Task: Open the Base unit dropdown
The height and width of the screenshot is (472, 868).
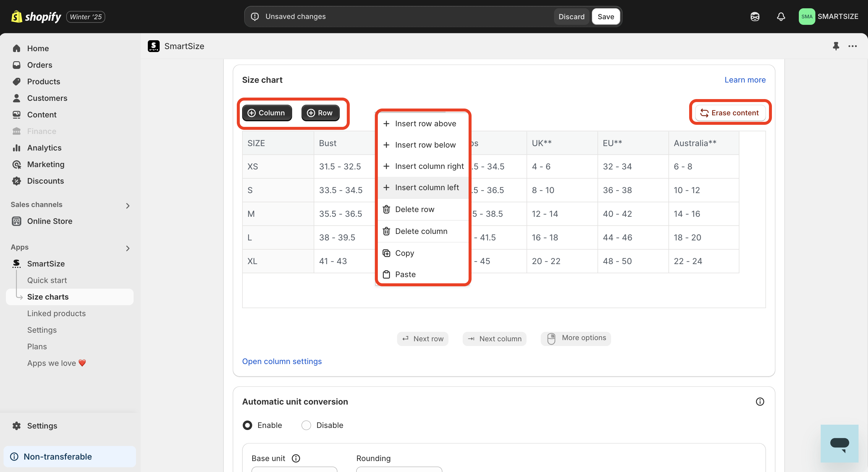Action: coord(294,469)
